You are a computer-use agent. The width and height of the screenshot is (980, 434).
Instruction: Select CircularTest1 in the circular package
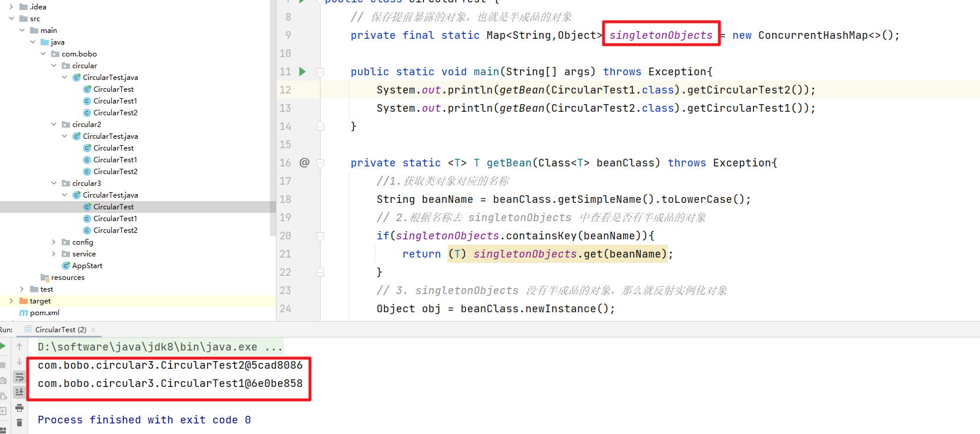115,101
